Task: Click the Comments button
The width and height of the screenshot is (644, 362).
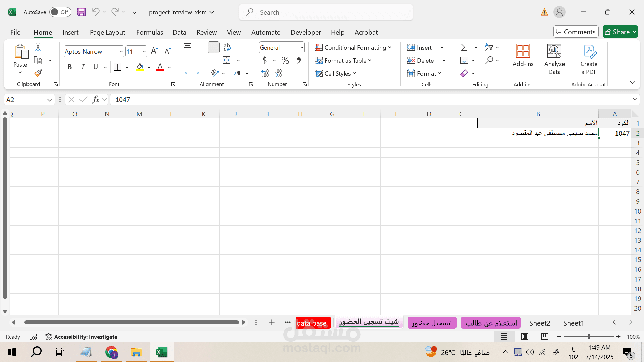Action: click(x=576, y=32)
